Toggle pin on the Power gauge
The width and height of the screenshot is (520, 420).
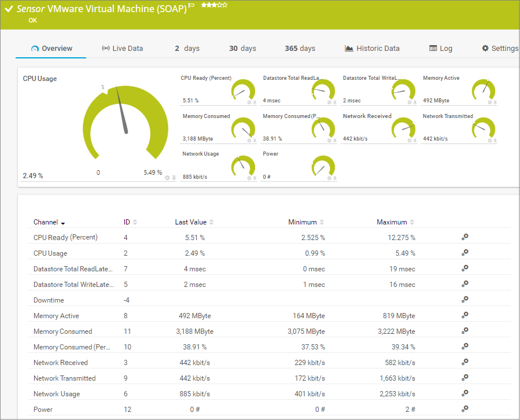pyautogui.click(x=335, y=179)
